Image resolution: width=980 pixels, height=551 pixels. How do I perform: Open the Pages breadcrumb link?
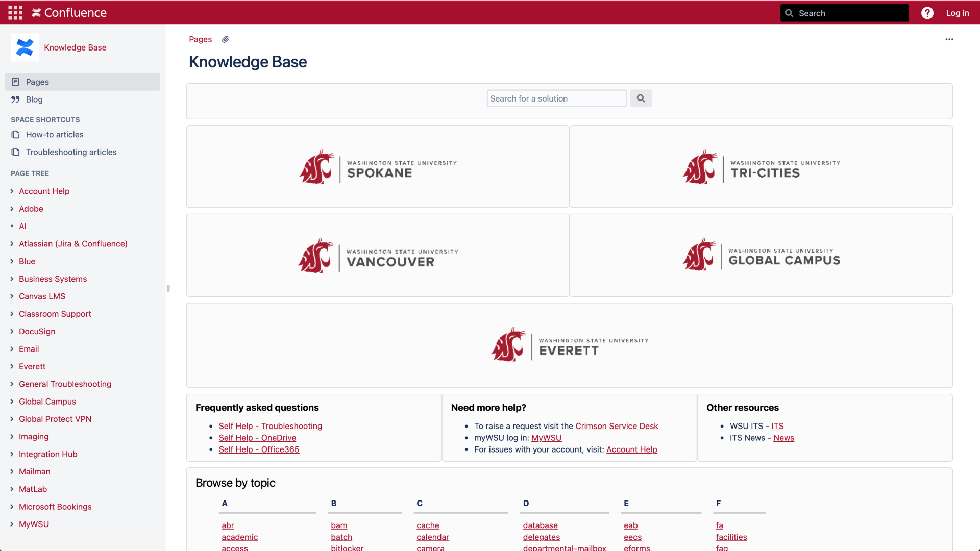point(200,39)
